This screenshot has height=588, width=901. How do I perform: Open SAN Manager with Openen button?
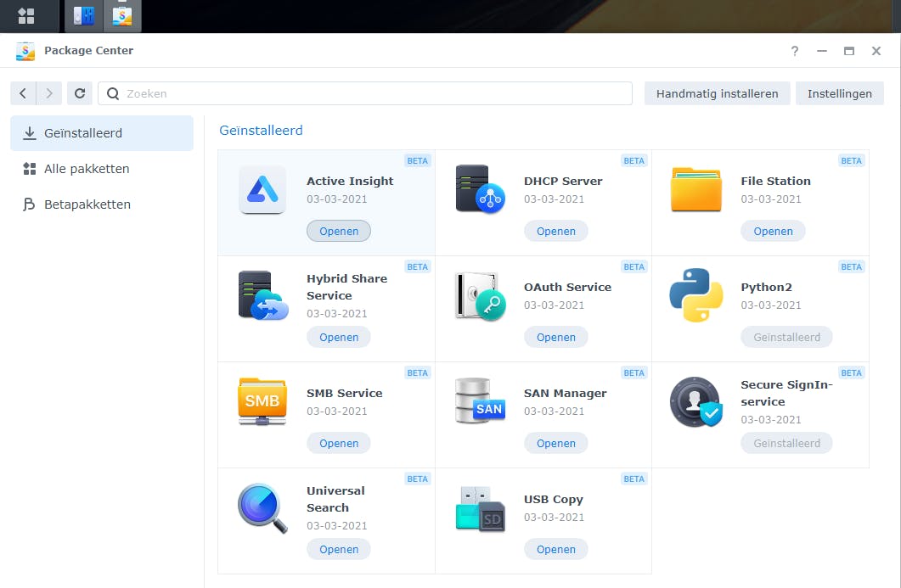555,443
